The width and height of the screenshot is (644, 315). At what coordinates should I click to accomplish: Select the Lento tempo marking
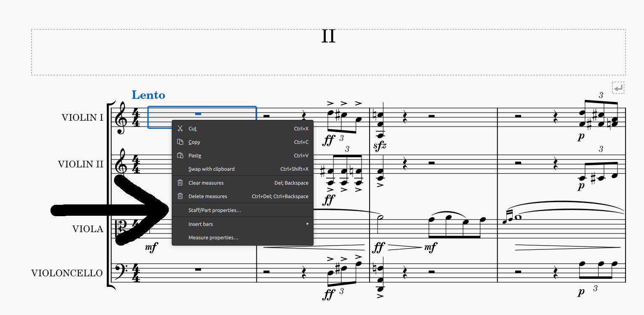click(x=148, y=95)
